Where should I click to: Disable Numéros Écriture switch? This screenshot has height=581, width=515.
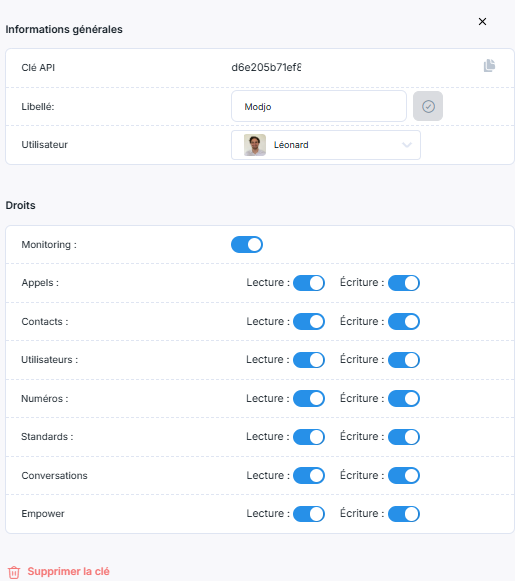click(404, 398)
